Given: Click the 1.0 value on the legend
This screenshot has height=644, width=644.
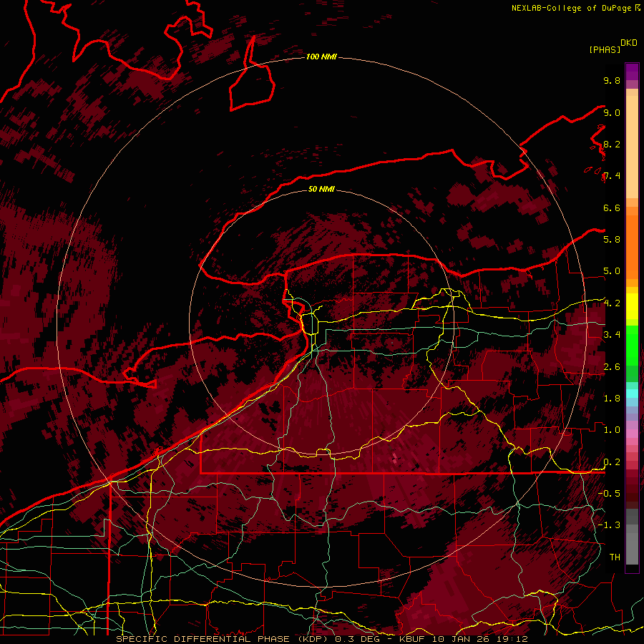Looking at the screenshot, I should 612,429.
